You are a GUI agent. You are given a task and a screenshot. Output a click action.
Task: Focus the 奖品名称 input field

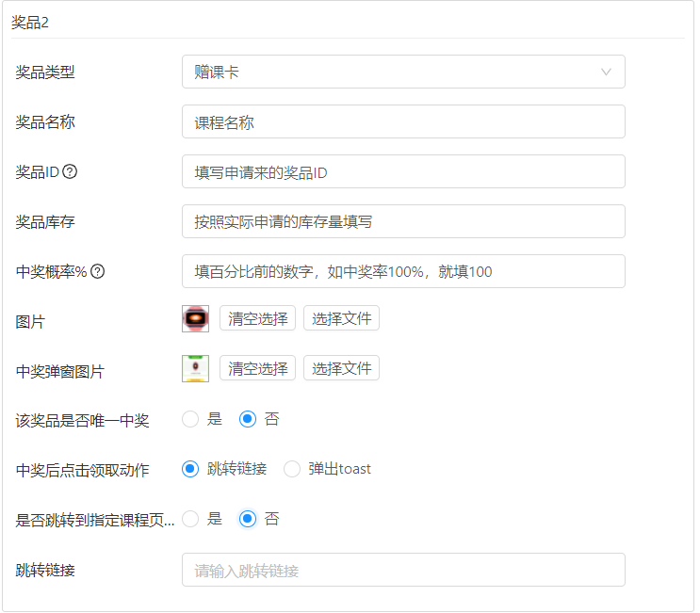point(403,121)
